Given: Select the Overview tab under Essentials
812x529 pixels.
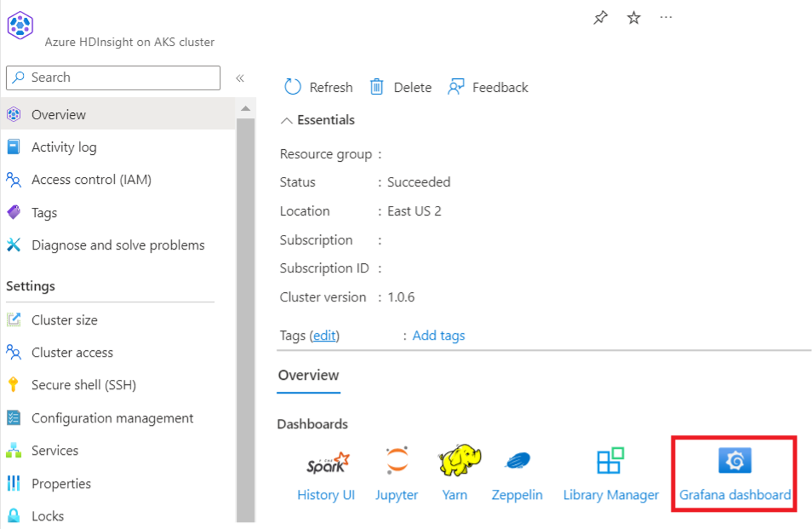Looking at the screenshot, I should 308,375.
